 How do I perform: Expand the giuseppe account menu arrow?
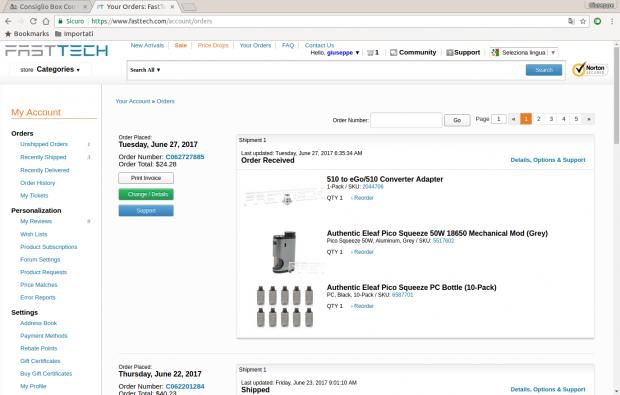pos(357,53)
